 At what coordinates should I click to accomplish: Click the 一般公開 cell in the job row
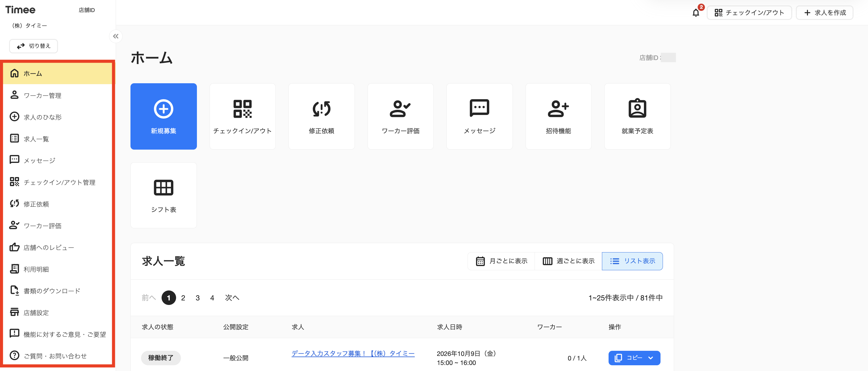pyautogui.click(x=236, y=358)
